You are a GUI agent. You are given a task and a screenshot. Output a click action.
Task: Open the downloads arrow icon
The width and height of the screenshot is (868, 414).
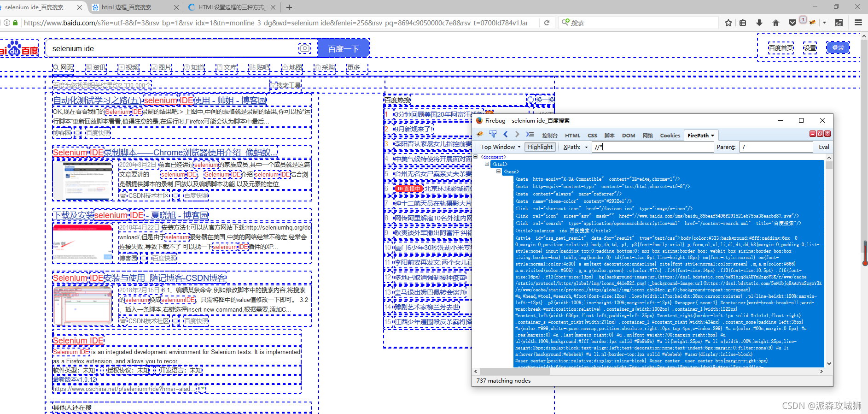coord(759,23)
